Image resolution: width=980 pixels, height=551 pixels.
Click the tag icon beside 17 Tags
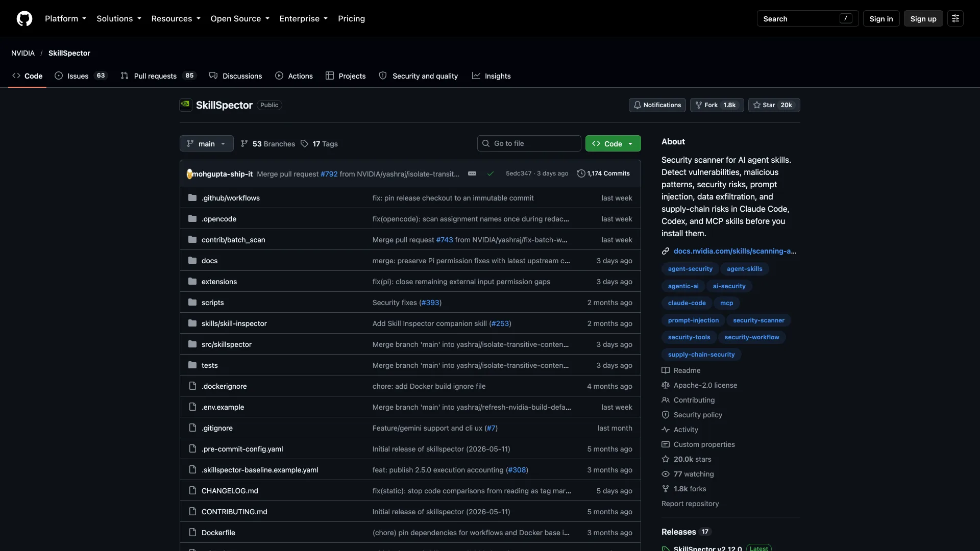pyautogui.click(x=305, y=144)
